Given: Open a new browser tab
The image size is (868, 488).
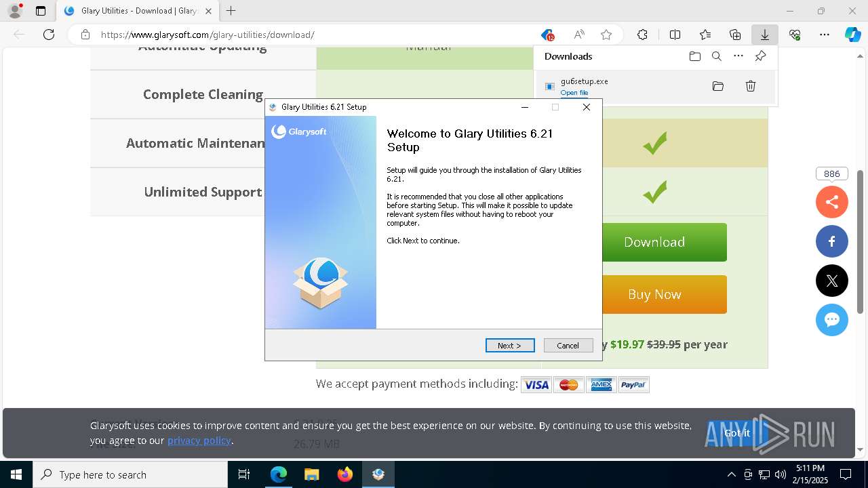Looking at the screenshot, I should pyautogui.click(x=231, y=11).
